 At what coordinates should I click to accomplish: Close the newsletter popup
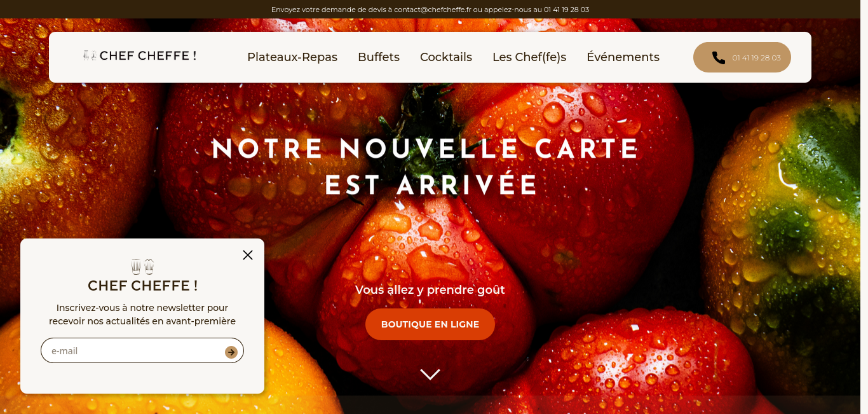click(x=248, y=255)
